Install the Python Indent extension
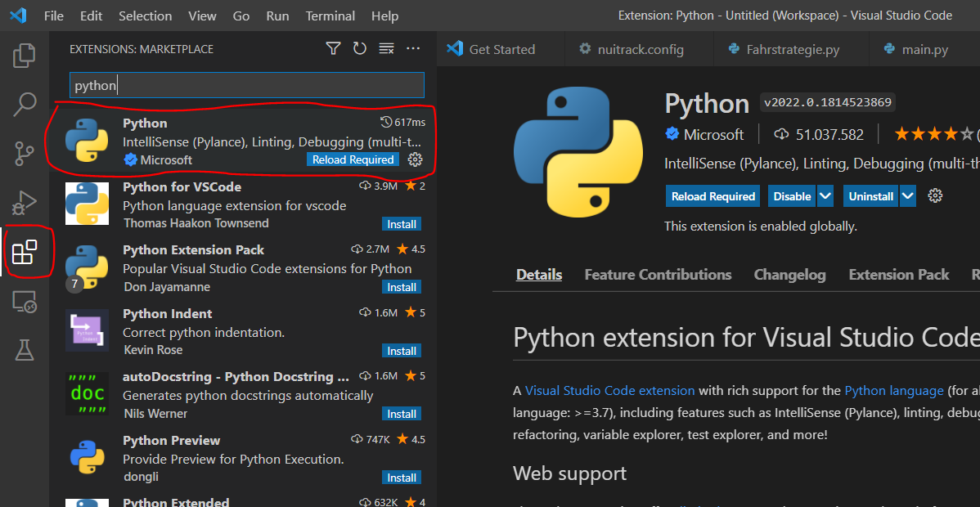This screenshot has height=507, width=980. 401,350
